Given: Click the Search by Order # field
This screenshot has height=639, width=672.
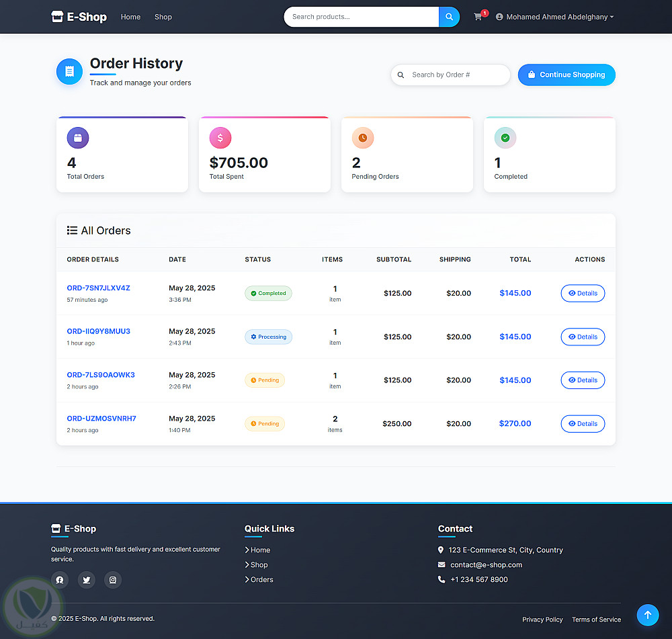Looking at the screenshot, I should (450, 75).
